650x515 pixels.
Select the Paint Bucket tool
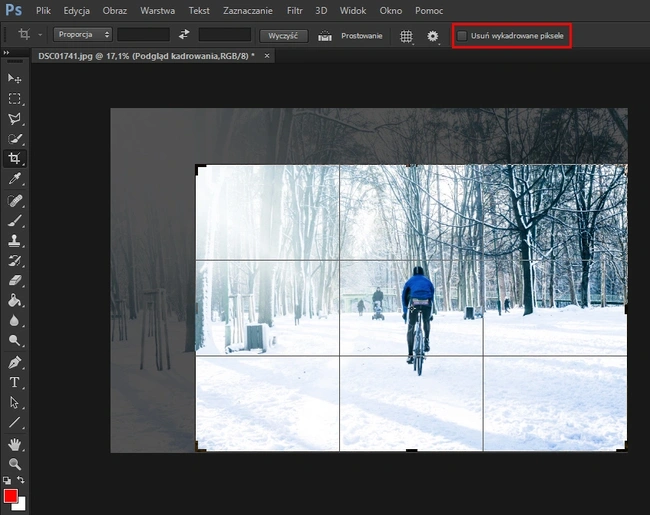[x=14, y=301]
